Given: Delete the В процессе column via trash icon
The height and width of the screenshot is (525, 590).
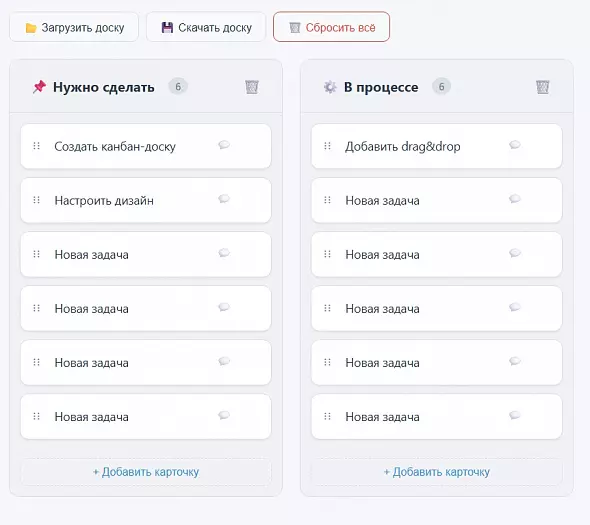Looking at the screenshot, I should click(x=543, y=87).
